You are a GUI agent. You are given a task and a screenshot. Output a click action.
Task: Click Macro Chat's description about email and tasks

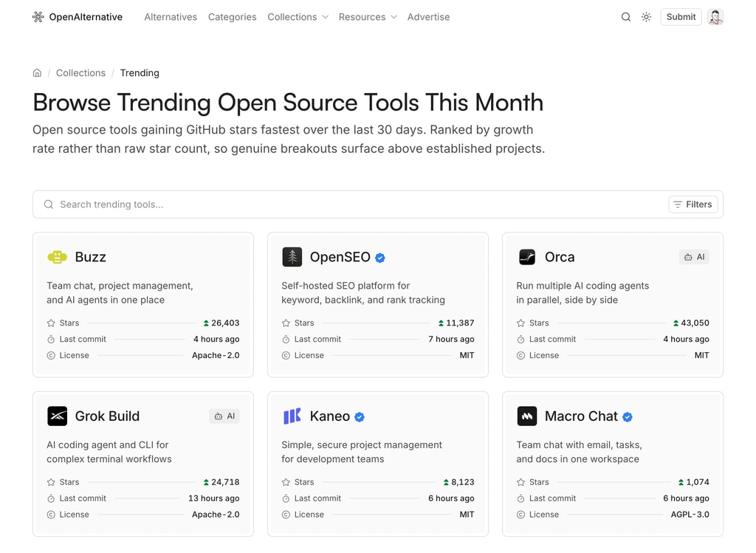pyautogui.click(x=579, y=452)
